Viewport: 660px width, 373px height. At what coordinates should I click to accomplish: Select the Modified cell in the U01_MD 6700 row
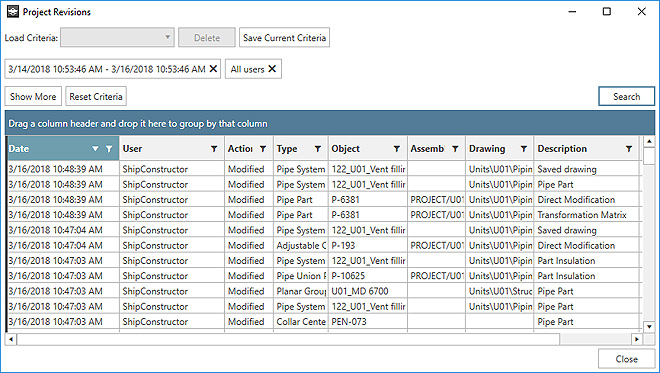pyautogui.click(x=249, y=291)
